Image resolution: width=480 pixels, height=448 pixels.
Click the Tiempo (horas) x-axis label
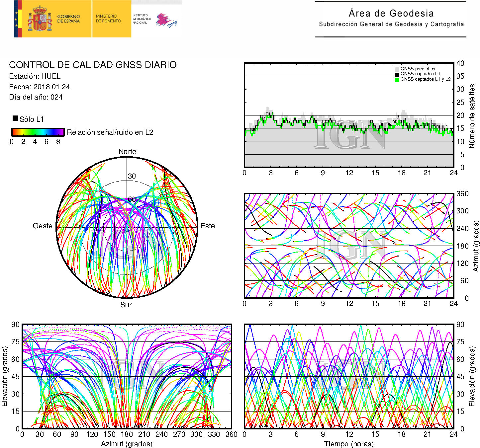348,444
